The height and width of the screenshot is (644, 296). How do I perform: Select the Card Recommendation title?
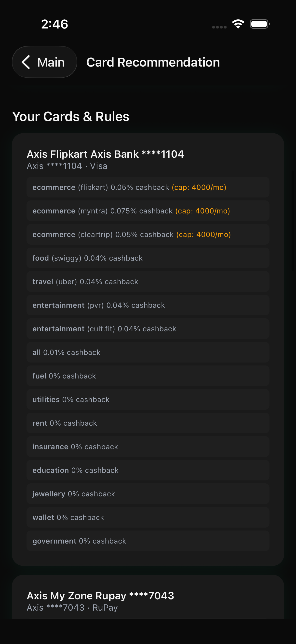click(153, 62)
